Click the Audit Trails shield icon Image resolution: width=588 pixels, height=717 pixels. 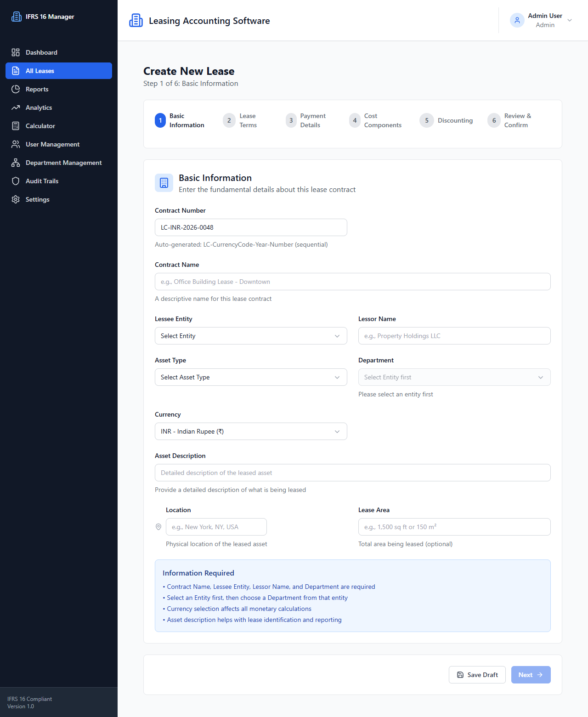coord(16,181)
